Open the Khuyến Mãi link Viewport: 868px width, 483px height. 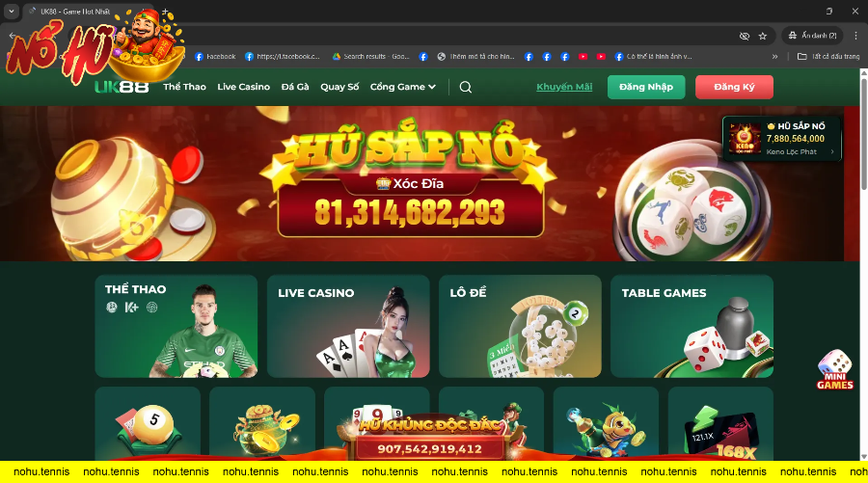tap(564, 87)
